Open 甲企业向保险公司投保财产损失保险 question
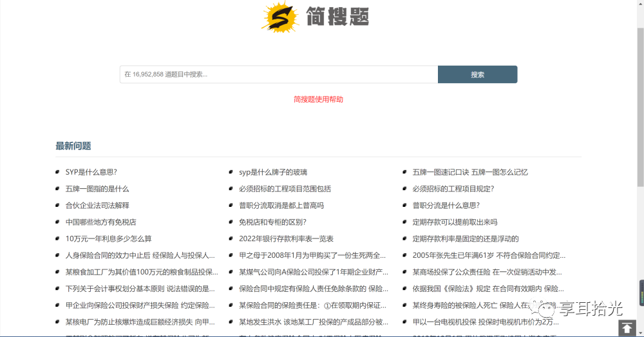Image resolution: width=644 pixels, height=337 pixels. click(x=140, y=305)
